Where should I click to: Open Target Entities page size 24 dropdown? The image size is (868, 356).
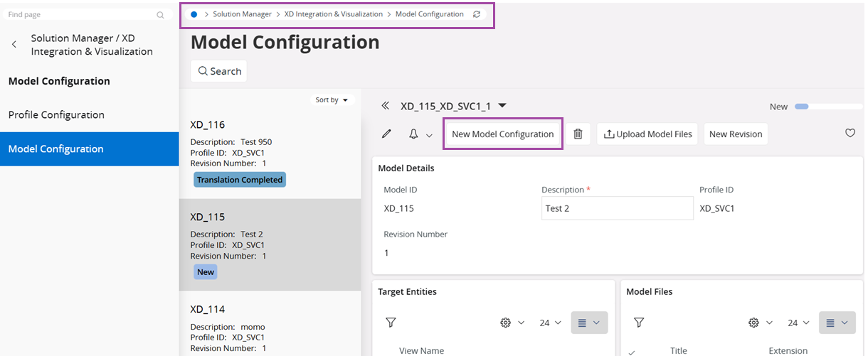click(x=551, y=323)
